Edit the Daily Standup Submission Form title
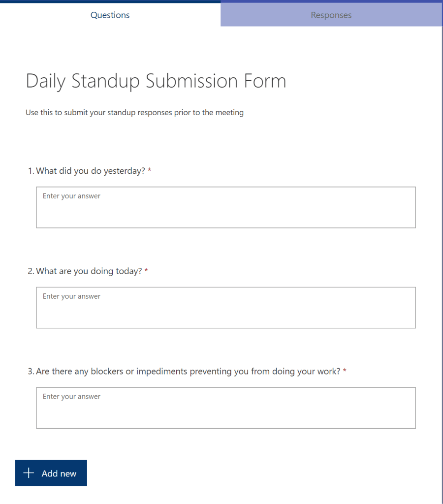 (x=156, y=81)
